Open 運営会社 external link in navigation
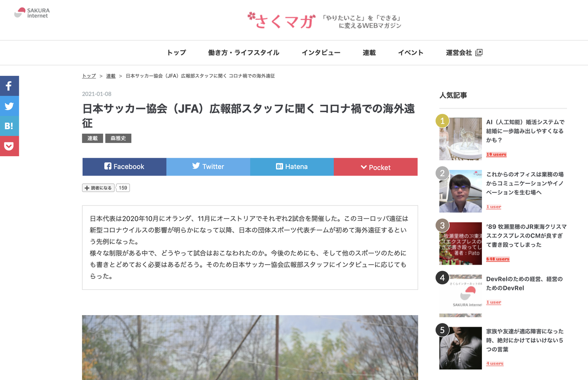This screenshot has width=588, height=380. 464,53
